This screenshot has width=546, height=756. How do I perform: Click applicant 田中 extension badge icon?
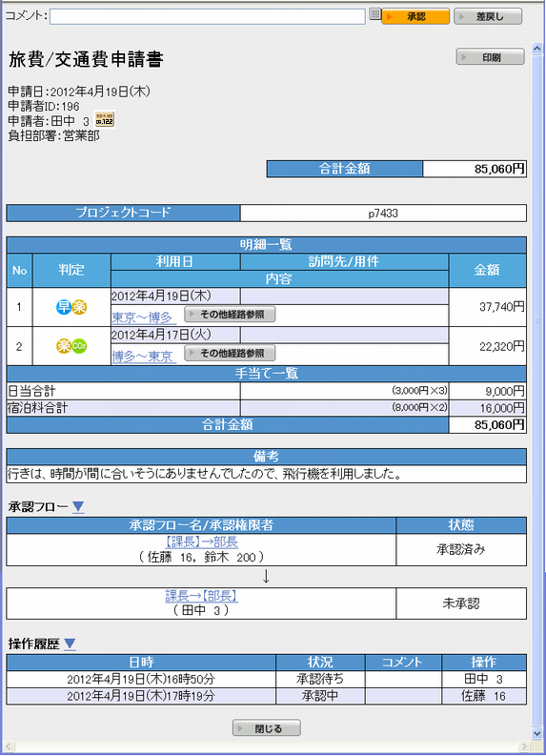coord(105,118)
